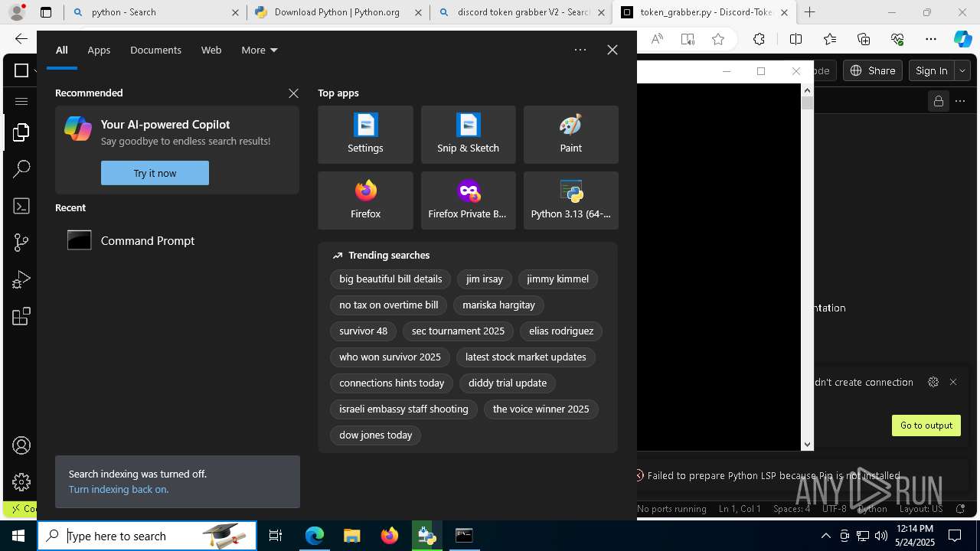980x551 pixels.
Task: Click Turn indexing back on link
Action: tap(119, 489)
